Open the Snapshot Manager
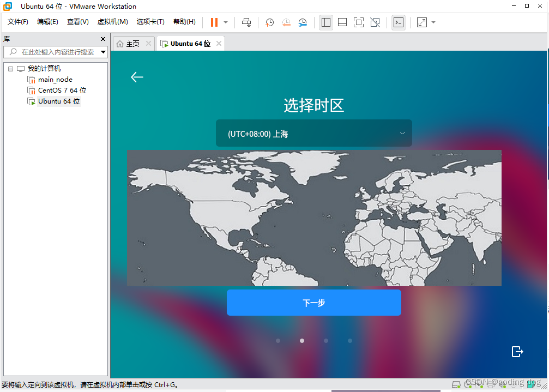The height and width of the screenshot is (392, 549). pyautogui.click(x=303, y=22)
